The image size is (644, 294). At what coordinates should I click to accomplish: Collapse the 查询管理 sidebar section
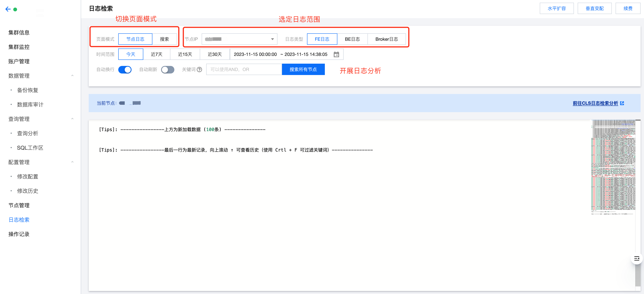(72, 119)
